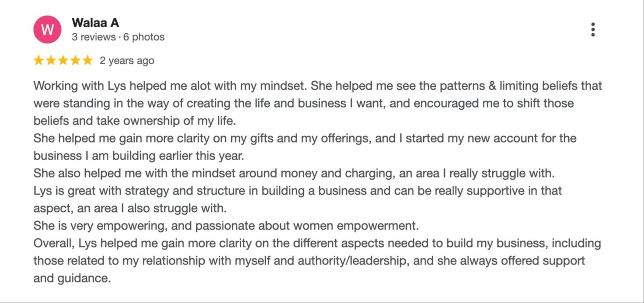
Task: Click the line starting "Lys is great with strategy"
Action: pyautogui.click(x=297, y=191)
